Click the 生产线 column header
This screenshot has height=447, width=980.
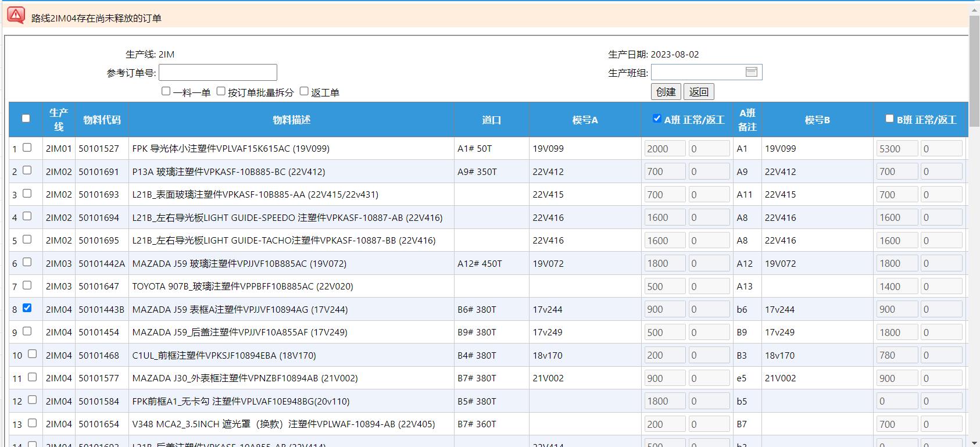coord(59,119)
